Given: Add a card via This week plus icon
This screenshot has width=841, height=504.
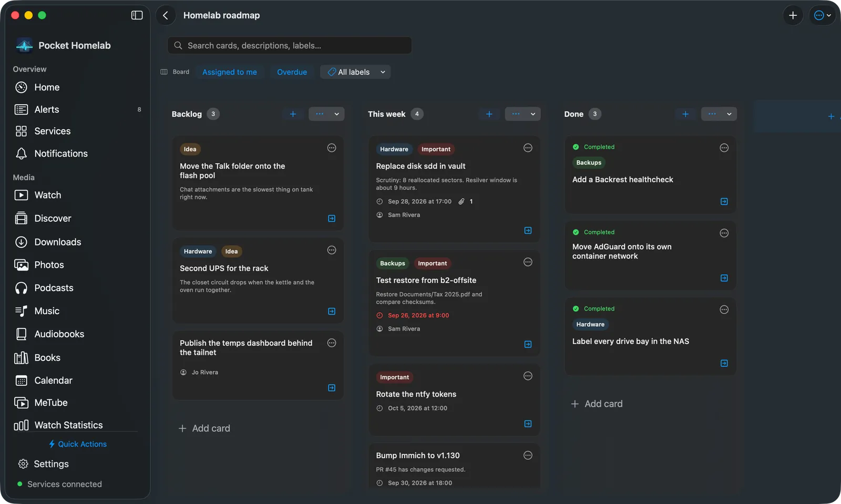Looking at the screenshot, I should click(x=489, y=114).
